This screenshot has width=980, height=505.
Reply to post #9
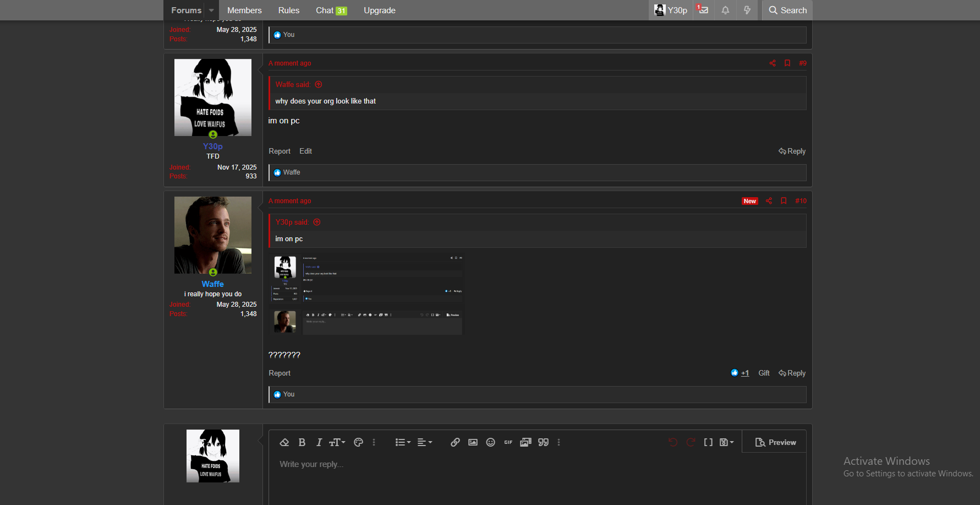tap(792, 151)
